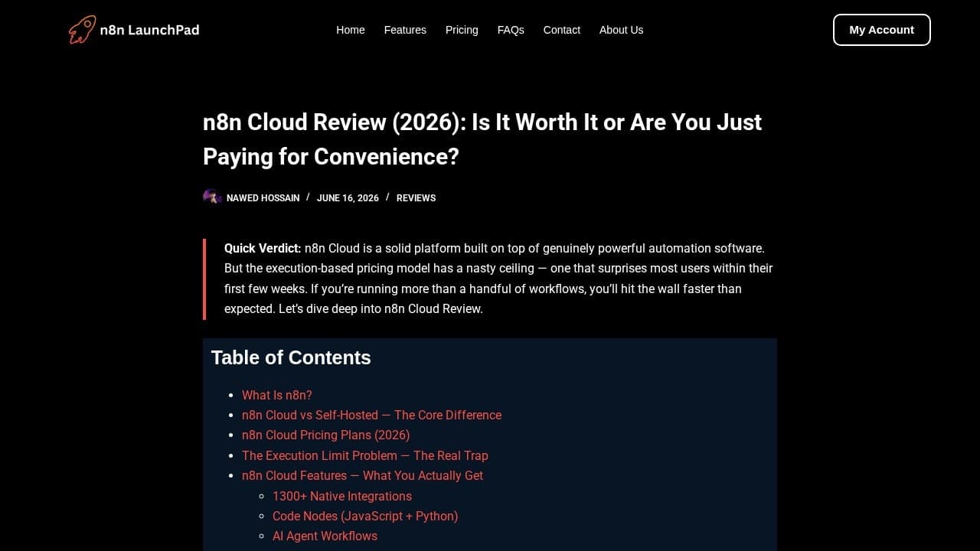980x551 pixels.
Task: Visit the About Us page
Action: click(621, 30)
